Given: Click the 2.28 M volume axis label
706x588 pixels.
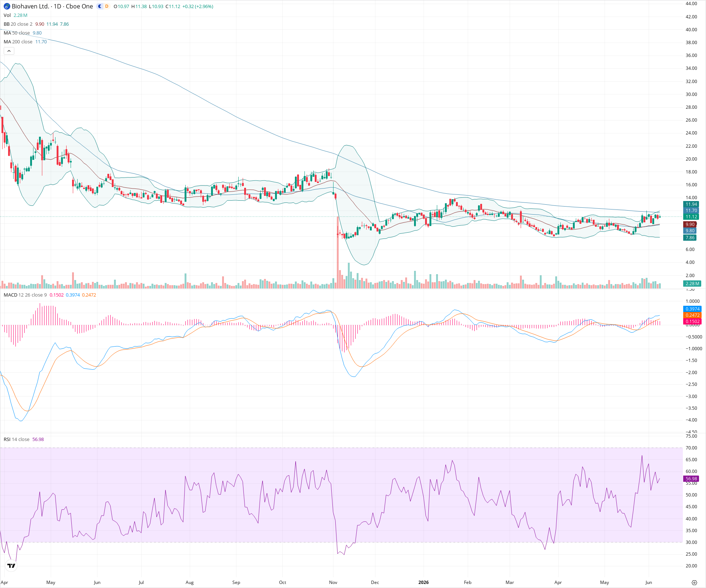Looking at the screenshot, I should 692,283.
